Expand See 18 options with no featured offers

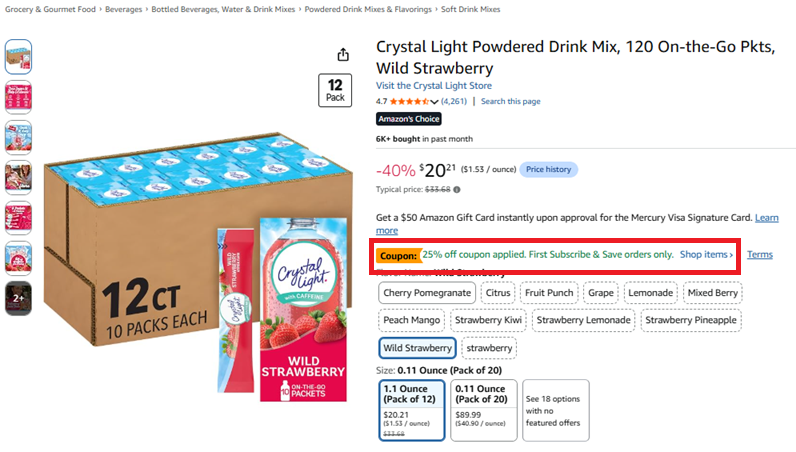556,410
